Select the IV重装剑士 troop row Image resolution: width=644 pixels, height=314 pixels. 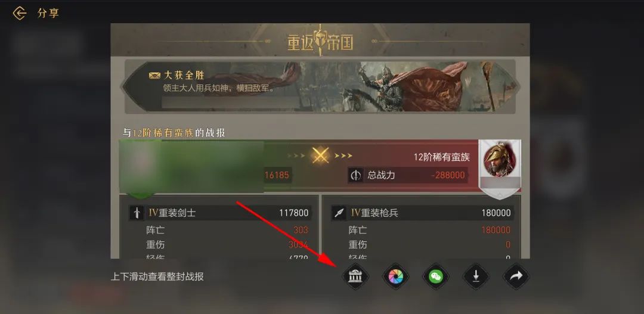pos(219,213)
